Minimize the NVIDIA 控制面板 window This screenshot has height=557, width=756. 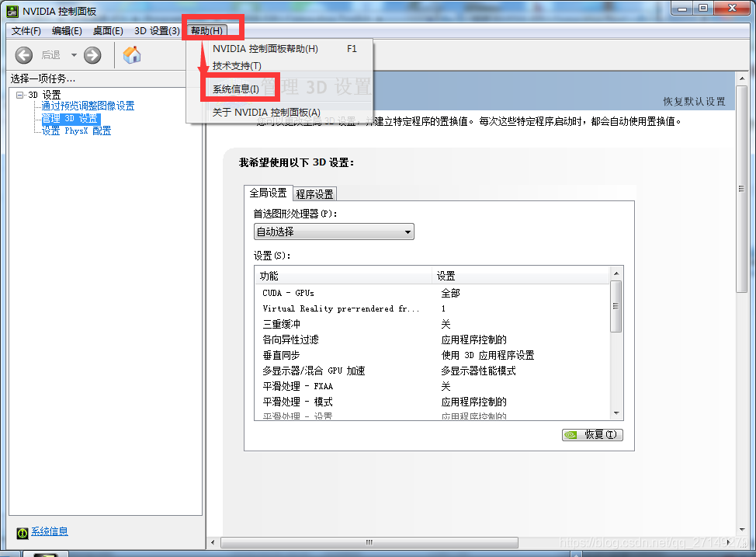[682, 8]
